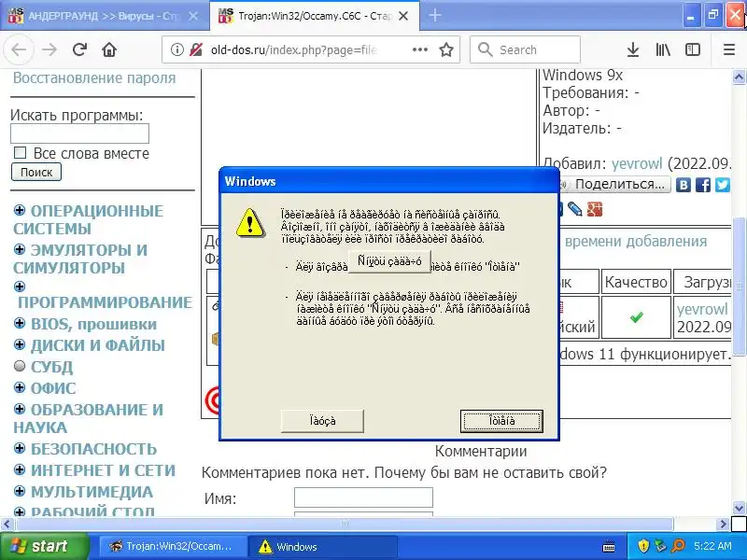Share via the VKontakte icon
The height and width of the screenshot is (560, 747).
click(684, 185)
